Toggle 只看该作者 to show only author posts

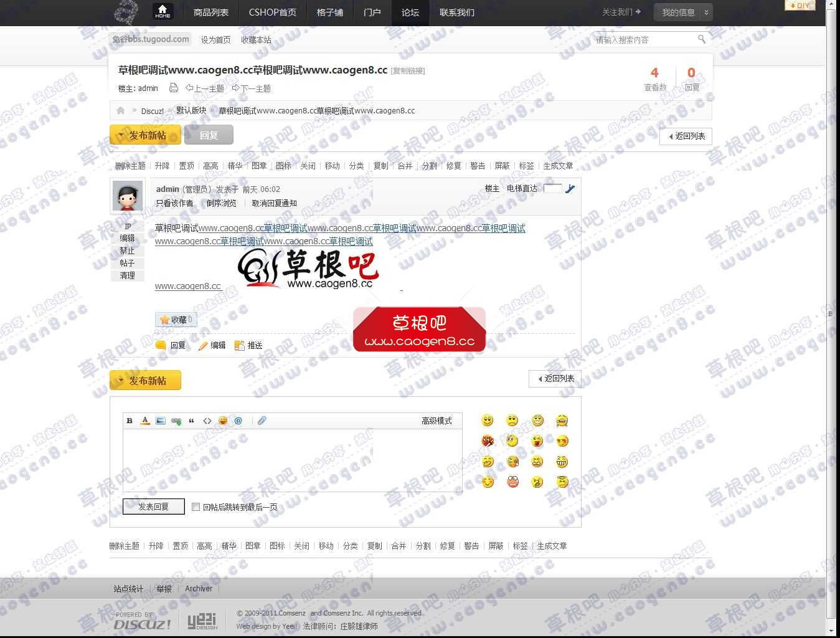pyautogui.click(x=176, y=203)
